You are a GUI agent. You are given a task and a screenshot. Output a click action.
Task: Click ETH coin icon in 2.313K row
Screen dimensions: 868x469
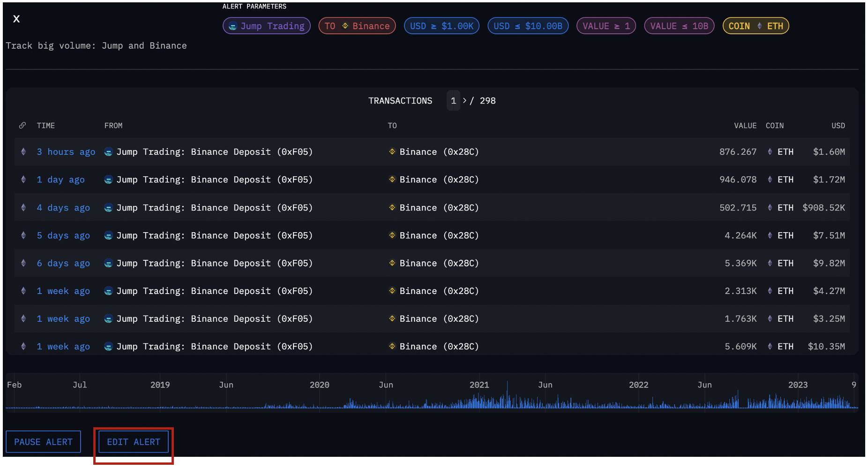tap(770, 291)
